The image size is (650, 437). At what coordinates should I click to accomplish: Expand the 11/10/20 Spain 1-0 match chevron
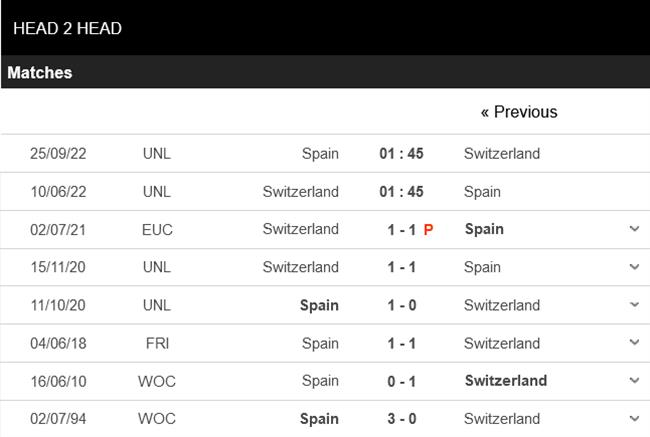pos(634,305)
